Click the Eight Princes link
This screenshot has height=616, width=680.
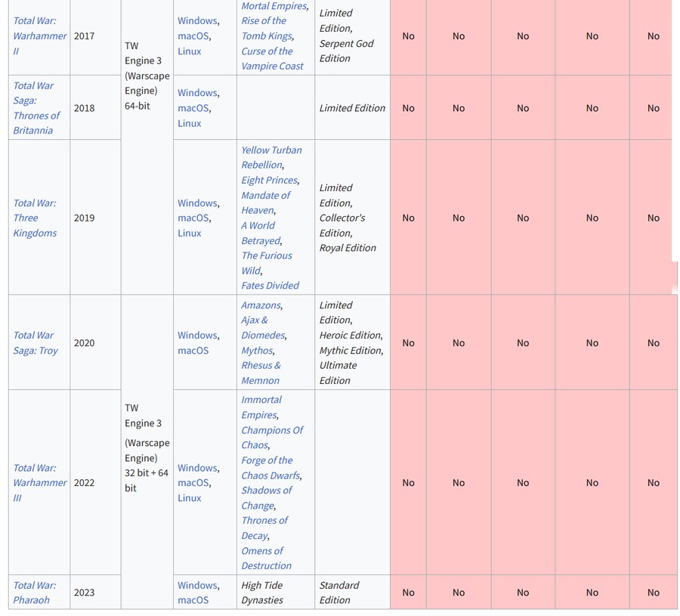click(269, 180)
